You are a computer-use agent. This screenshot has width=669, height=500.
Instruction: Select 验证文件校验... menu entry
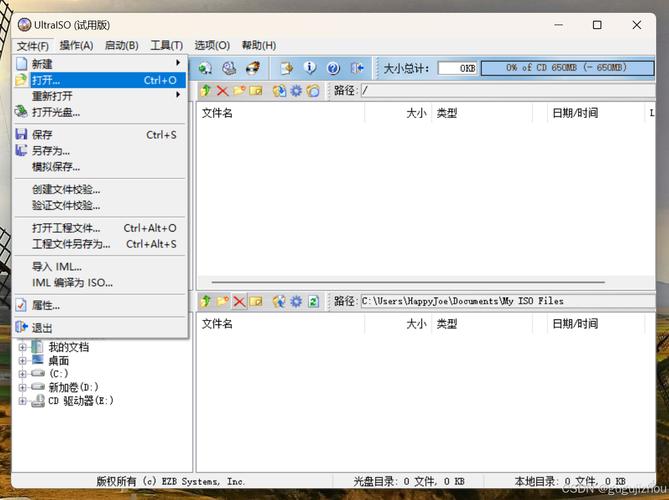tap(100, 205)
